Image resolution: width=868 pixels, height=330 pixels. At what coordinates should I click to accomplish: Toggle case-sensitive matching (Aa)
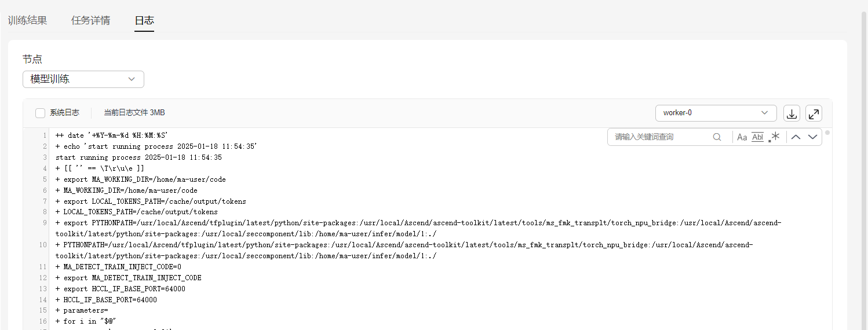click(x=742, y=137)
